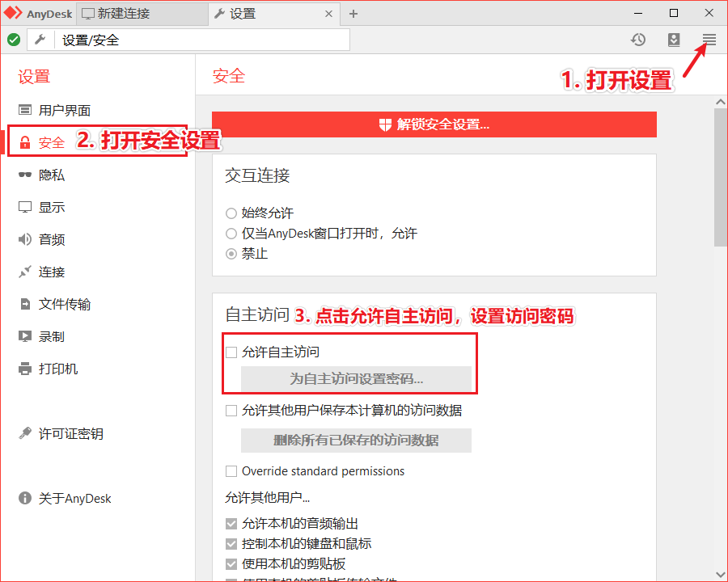Enable 允许自主访问 checkbox
Image resolution: width=728 pixels, height=582 pixels.
(231, 352)
